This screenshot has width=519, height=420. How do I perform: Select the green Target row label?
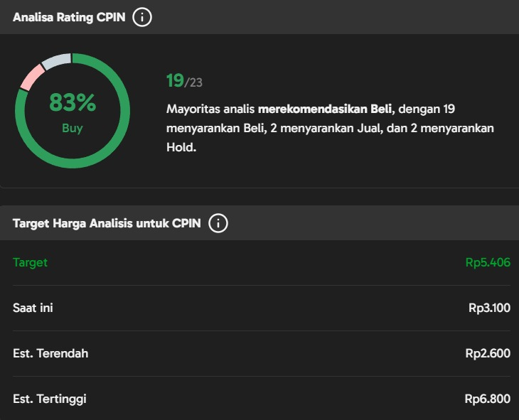(x=30, y=262)
